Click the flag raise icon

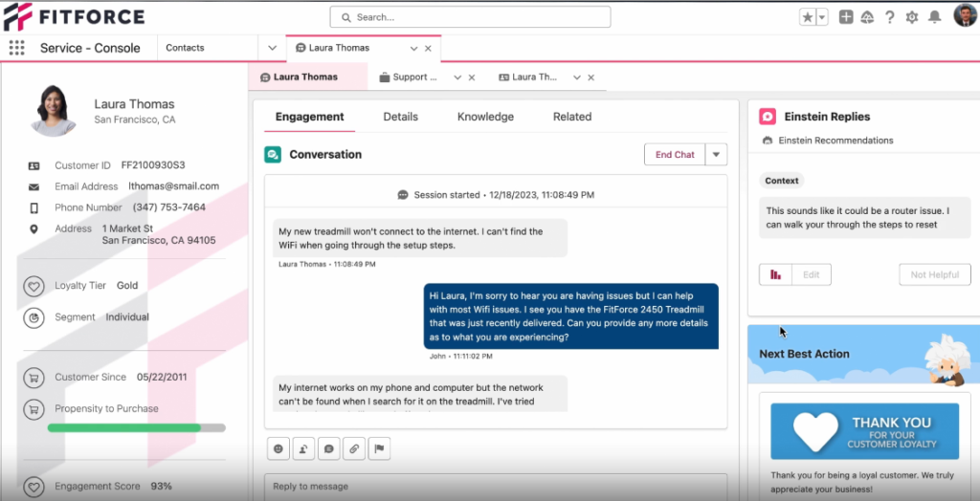[379, 448]
